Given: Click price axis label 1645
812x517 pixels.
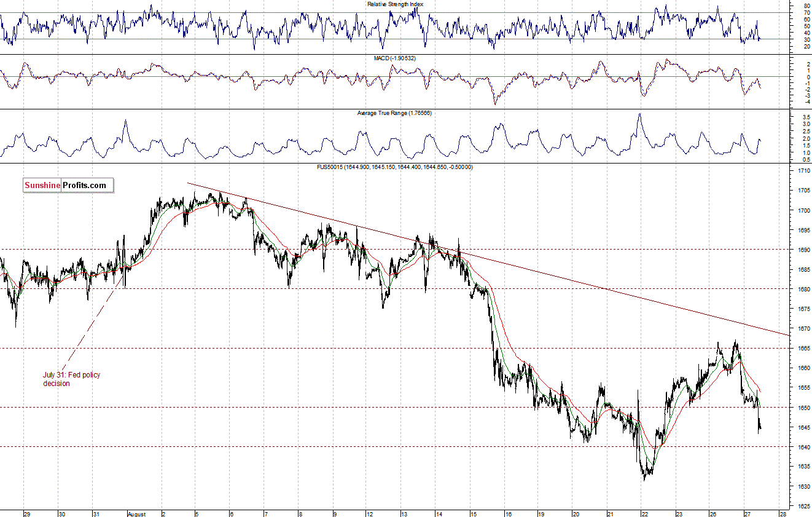Looking at the screenshot, I should click(x=804, y=427).
